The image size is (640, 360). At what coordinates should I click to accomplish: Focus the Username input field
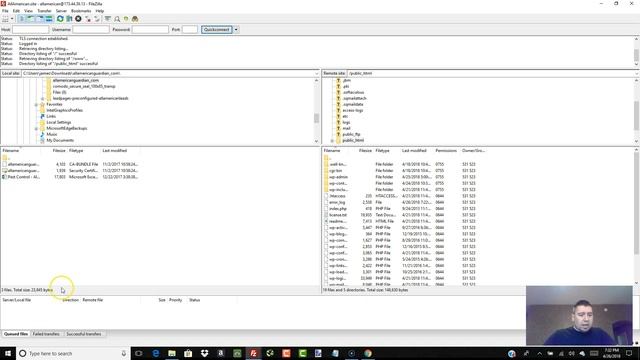[91, 29]
